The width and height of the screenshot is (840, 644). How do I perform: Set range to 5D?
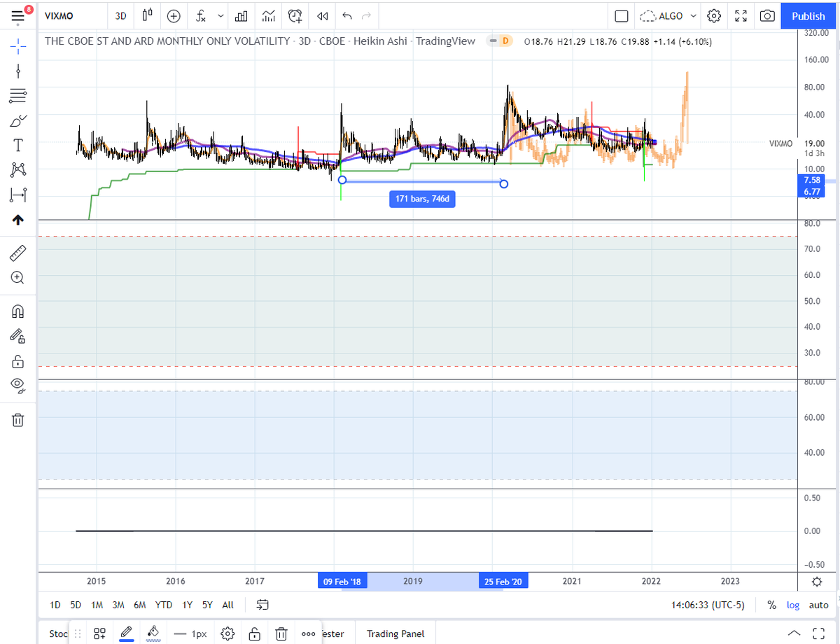pos(76,605)
